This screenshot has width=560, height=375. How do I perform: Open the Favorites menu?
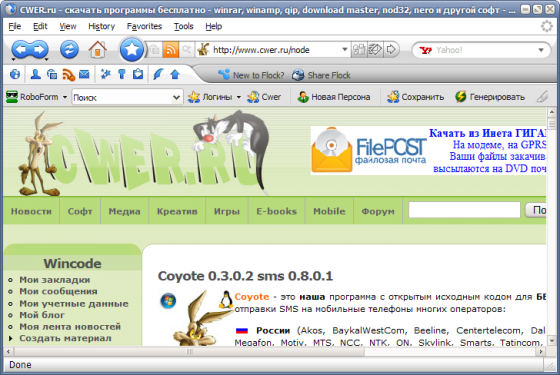[x=144, y=26]
